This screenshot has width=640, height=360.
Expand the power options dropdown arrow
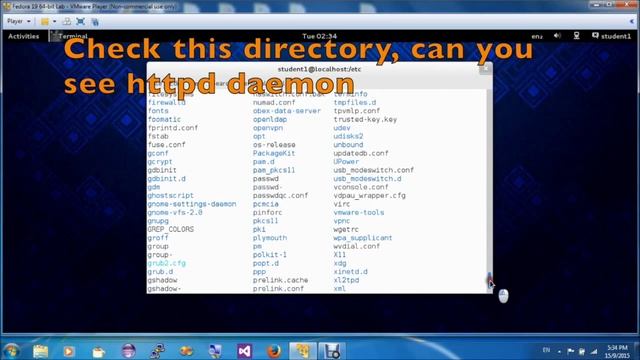(54, 21)
